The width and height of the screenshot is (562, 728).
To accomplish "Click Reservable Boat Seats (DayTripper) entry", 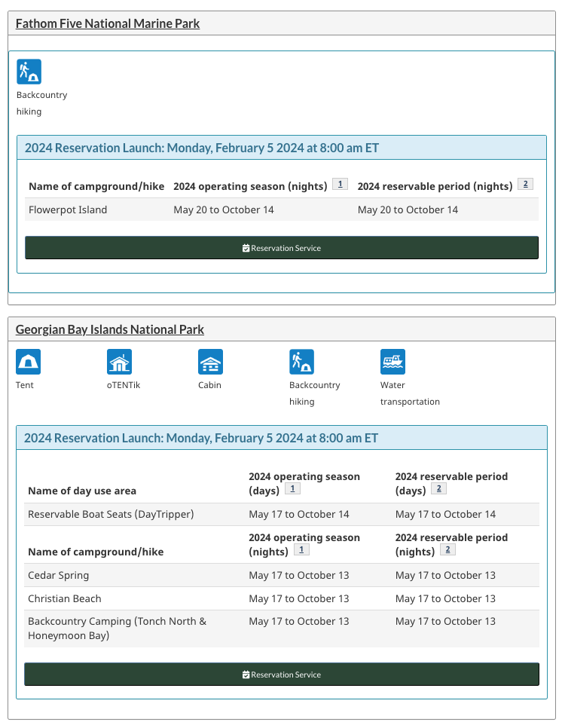I will point(111,514).
